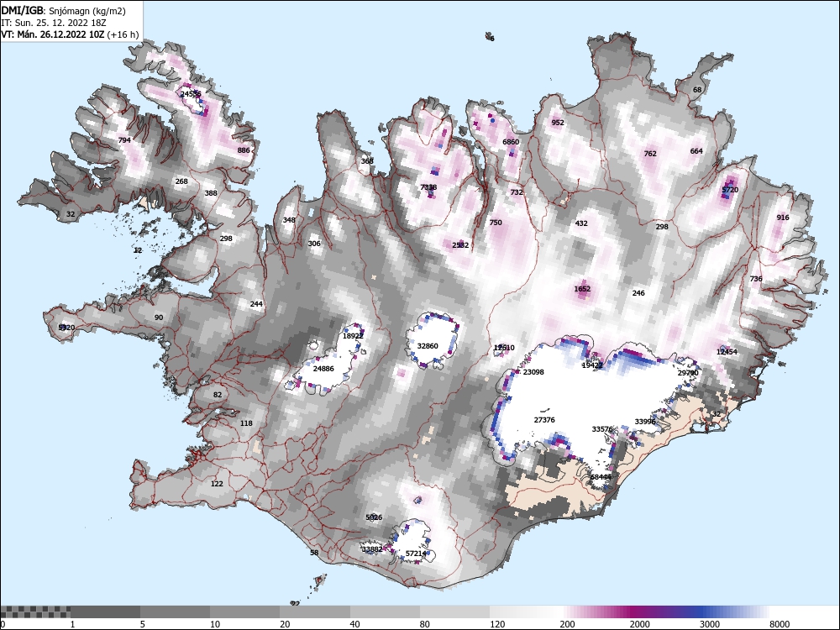This screenshot has height=630, width=840.
Task: Select the 886 value label
Action: point(244,150)
